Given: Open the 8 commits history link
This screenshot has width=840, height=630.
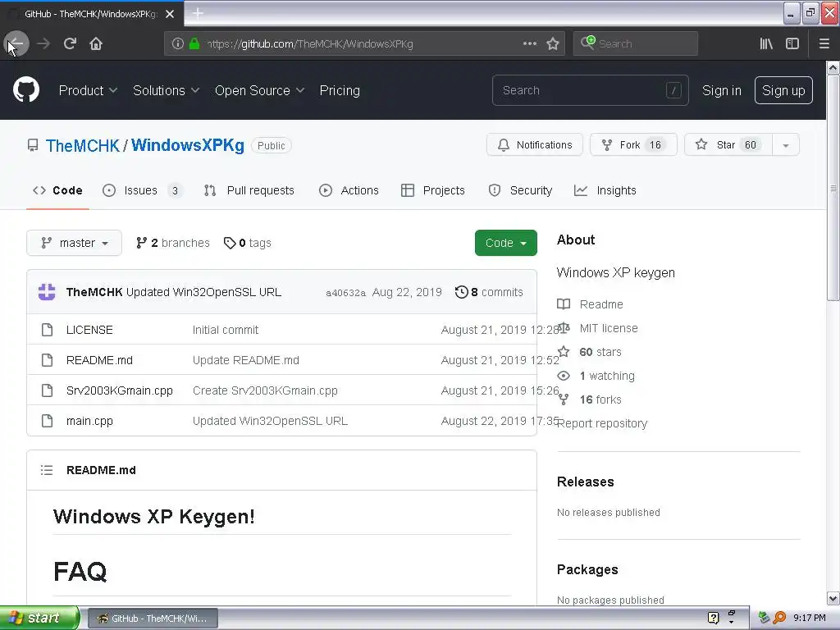Looking at the screenshot, I should pyautogui.click(x=489, y=292).
